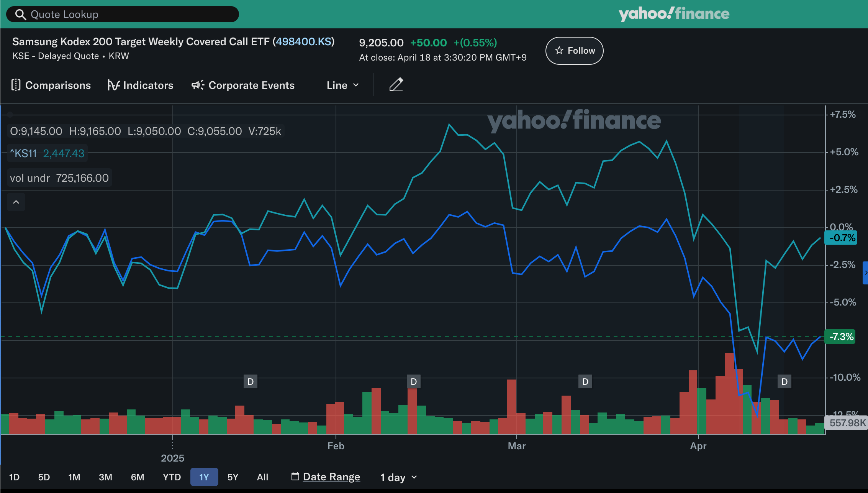Screen dimensions: 868x493
Task: Click the pencil draw tool icon
Action: point(396,85)
